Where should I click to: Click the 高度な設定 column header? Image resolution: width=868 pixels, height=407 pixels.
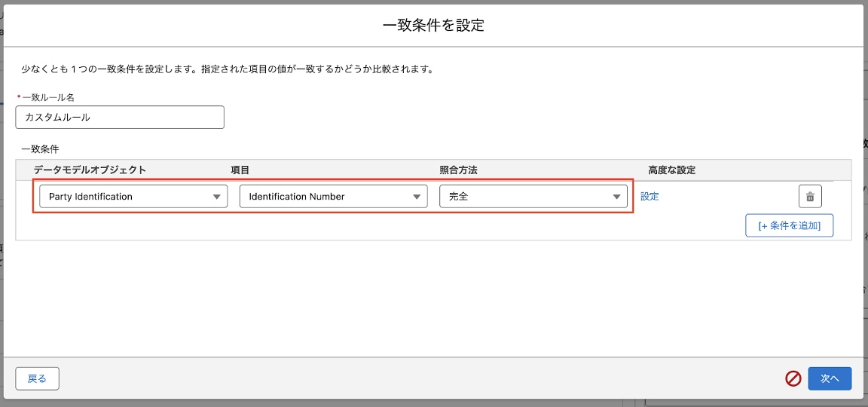tap(671, 170)
